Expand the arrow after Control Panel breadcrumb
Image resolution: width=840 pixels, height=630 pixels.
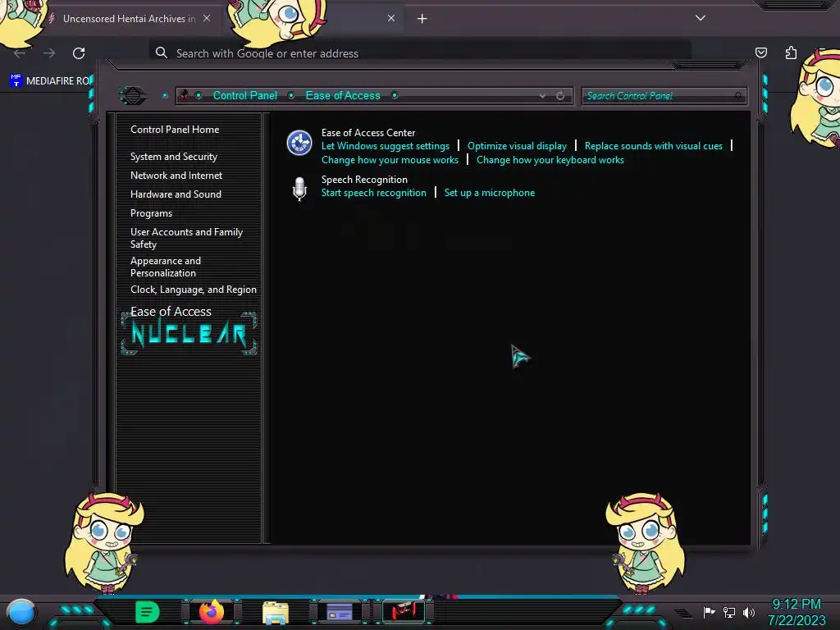coord(291,95)
